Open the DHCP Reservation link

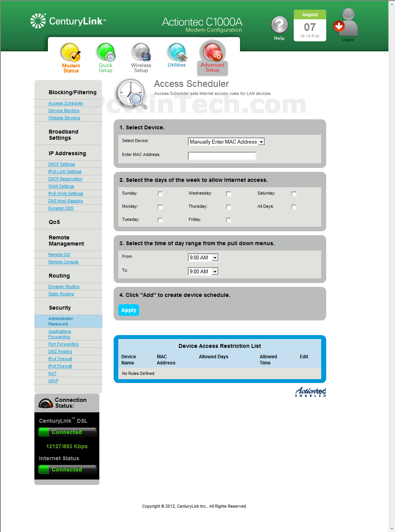click(x=65, y=179)
